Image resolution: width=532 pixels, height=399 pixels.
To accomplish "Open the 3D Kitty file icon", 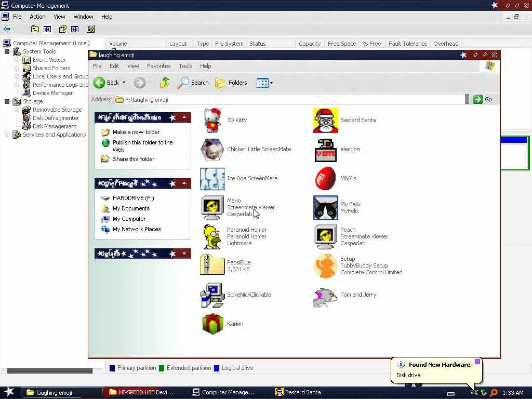I will (x=212, y=121).
